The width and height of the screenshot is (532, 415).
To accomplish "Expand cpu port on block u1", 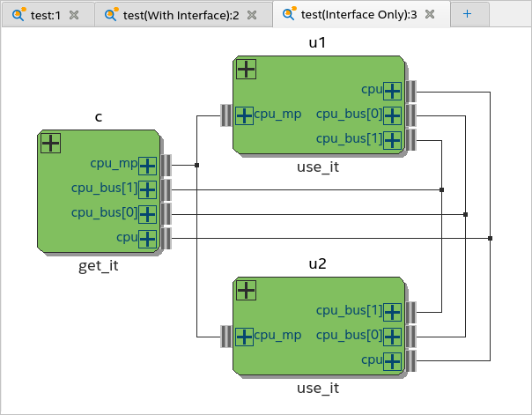I will click(393, 91).
